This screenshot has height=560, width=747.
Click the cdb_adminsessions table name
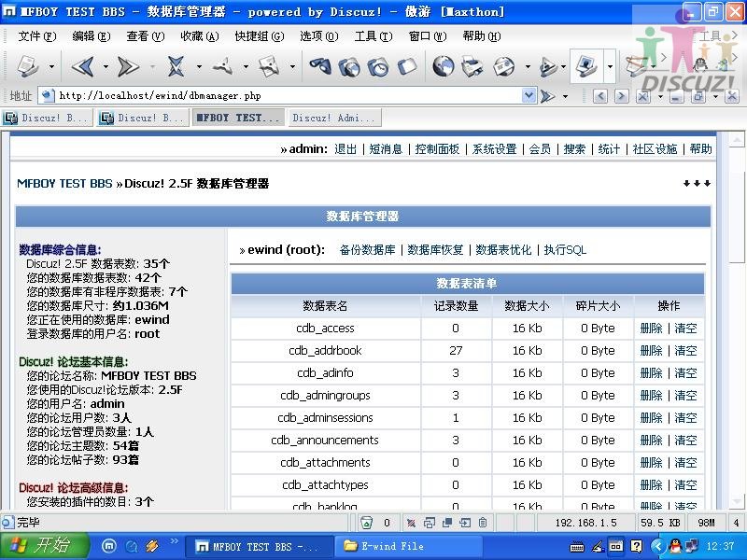[x=325, y=417]
